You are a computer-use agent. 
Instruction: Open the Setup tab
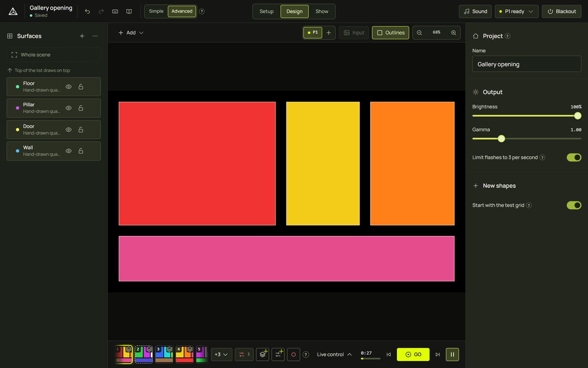[266, 11]
